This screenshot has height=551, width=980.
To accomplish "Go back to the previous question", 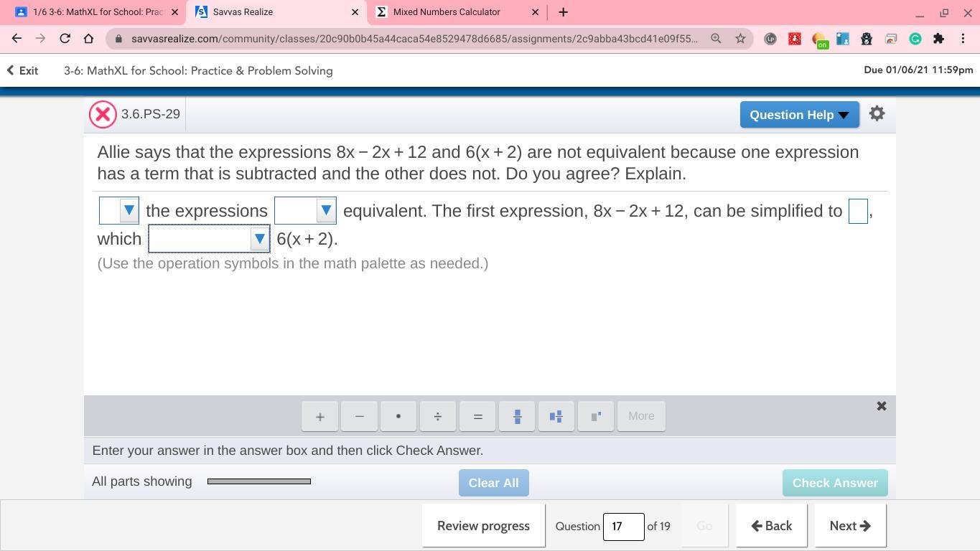I will point(771,526).
